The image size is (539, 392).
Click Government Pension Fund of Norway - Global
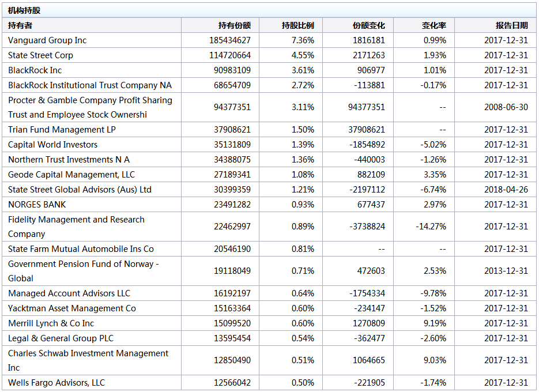click(84, 271)
